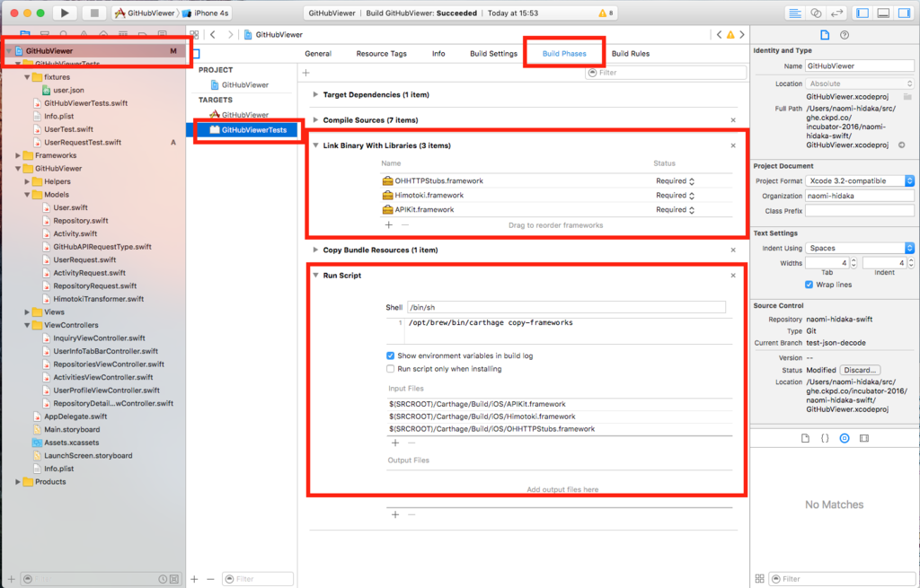Enable Show environment variables in build log
The height and width of the screenshot is (588, 920).
(x=390, y=355)
